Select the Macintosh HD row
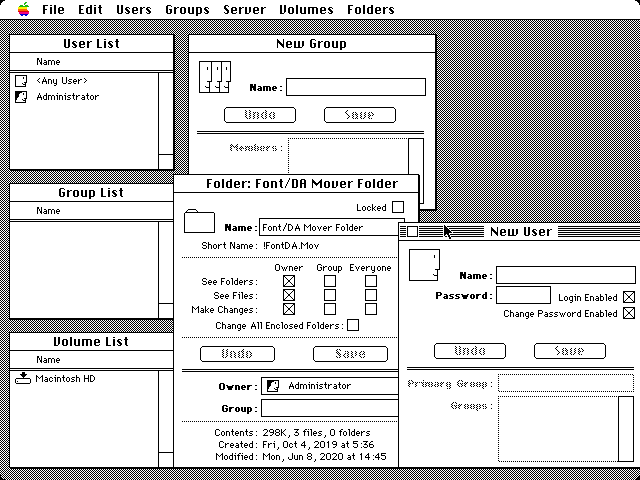 84,378
